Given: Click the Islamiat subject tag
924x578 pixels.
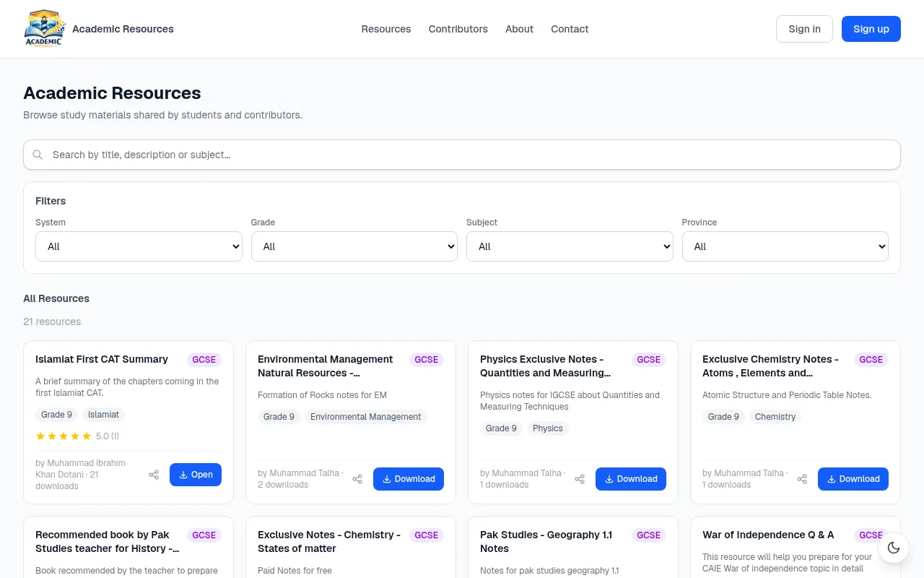Looking at the screenshot, I should (x=103, y=415).
